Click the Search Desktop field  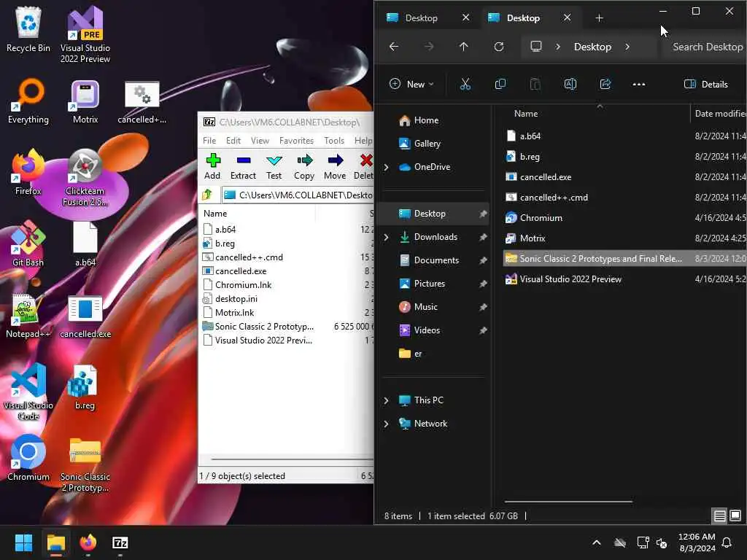click(x=705, y=47)
